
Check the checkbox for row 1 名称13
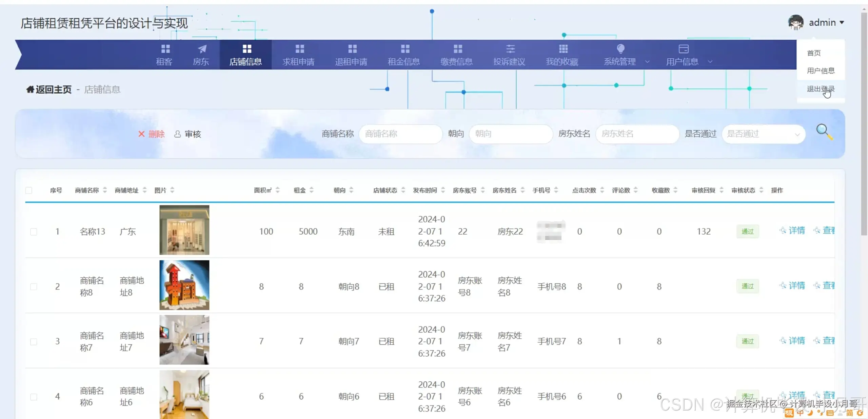pyautogui.click(x=34, y=232)
